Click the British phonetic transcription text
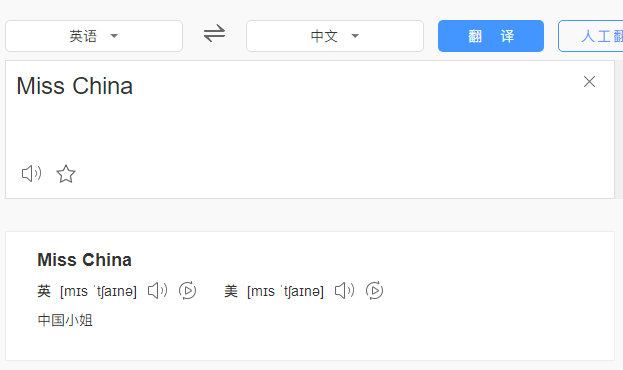623x370 pixels. (x=98, y=291)
